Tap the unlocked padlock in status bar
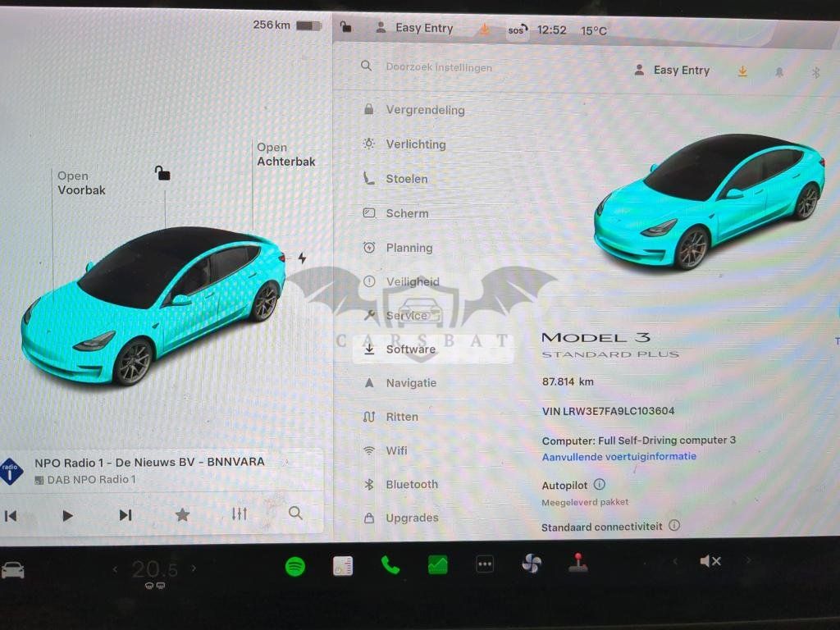840x630 pixels. click(x=346, y=26)
